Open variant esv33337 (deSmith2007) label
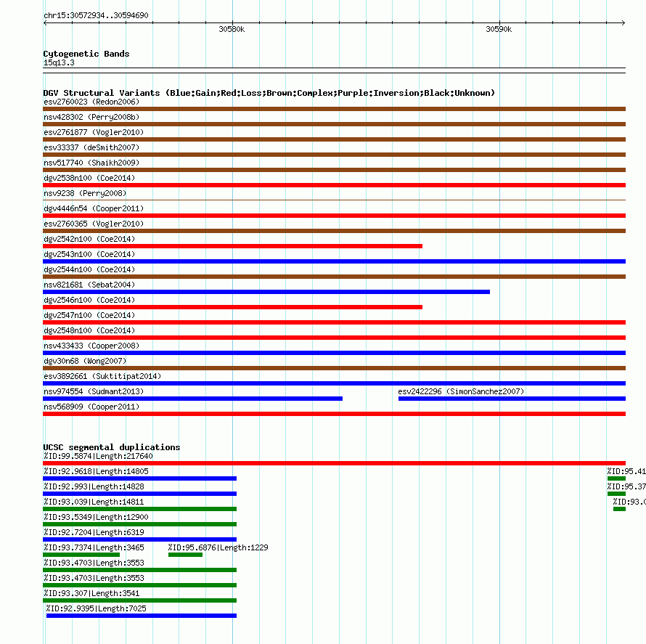Image resolution: width=646 pixels, height=644 pixels. (x=91, y=147)
